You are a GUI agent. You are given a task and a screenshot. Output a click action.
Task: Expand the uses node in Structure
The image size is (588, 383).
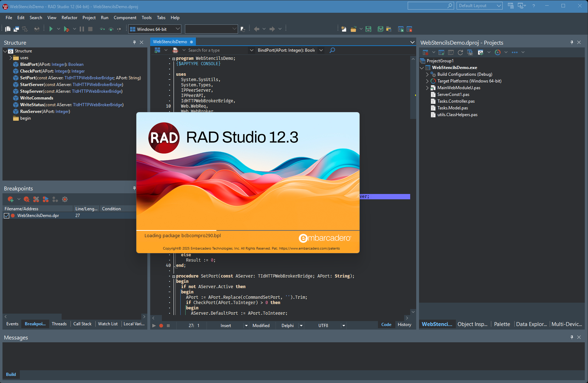pos(11,58)
